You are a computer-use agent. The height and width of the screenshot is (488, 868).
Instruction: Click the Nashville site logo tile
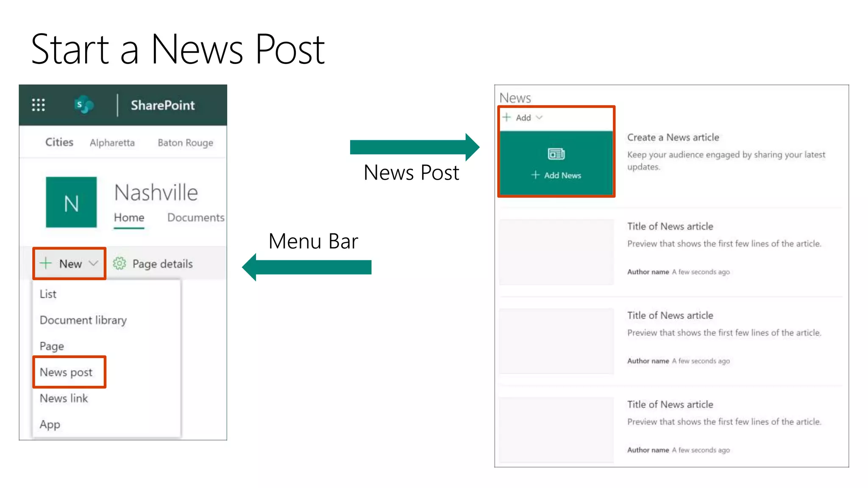pyautogui.click(x=71, y=202)
